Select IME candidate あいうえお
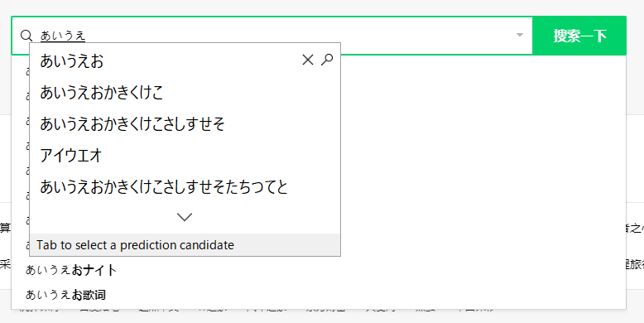The image size is (644, 323). tap(71, 60)
